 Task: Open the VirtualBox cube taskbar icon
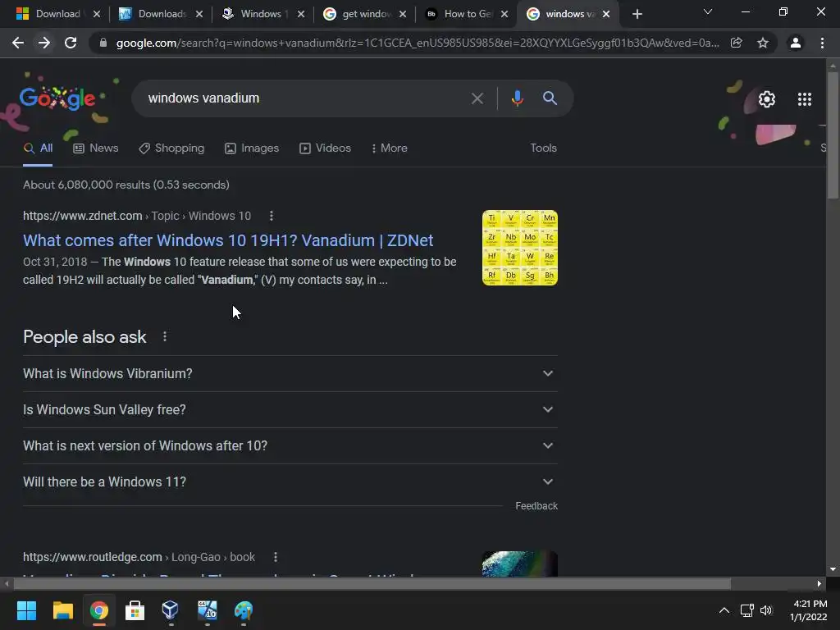pyautogui.click(x=171, y=610)
